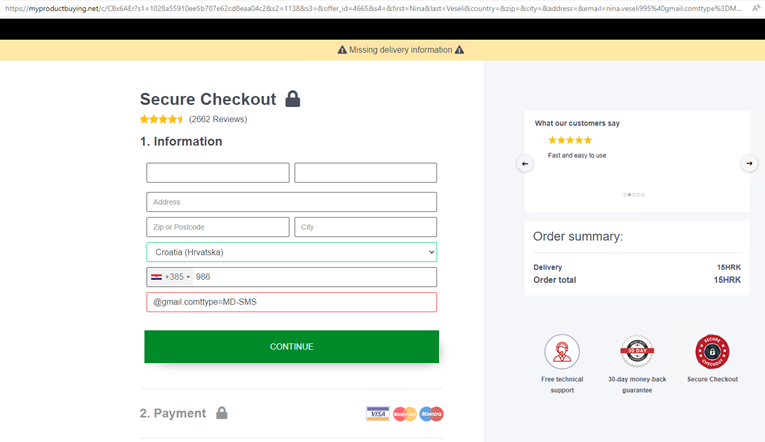Viewport: 765px width, 442px height.
Task: Focus the Zip or Postcode field
Action: click(217, 227)
